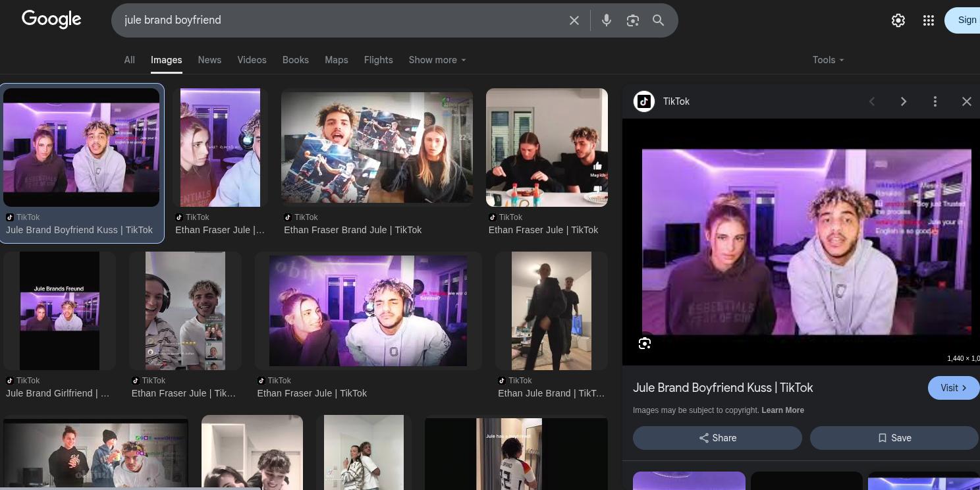Click the Sign in button
The height and width of the screenshot is (490, 980).
pos(963,20)
